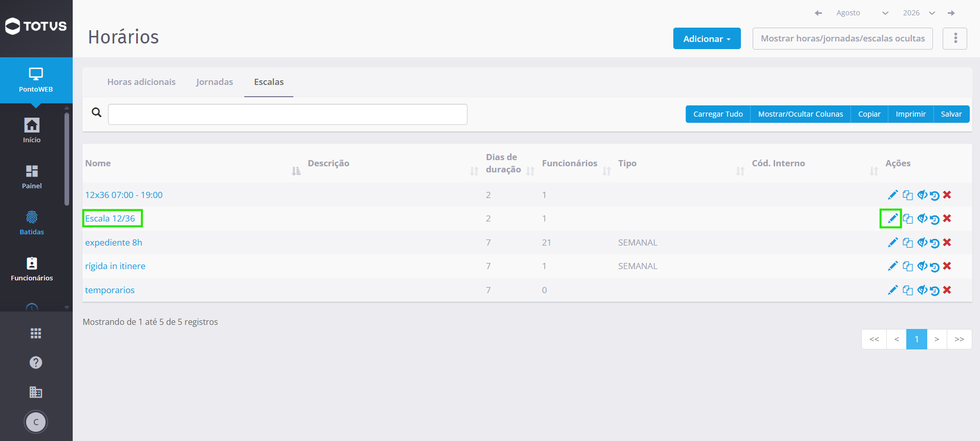Go to Funcionários in the sidebar

[x=32, y=269]
